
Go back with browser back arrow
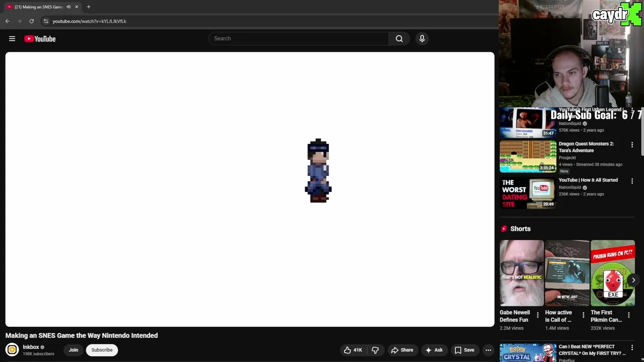click(x=7, y=21)
